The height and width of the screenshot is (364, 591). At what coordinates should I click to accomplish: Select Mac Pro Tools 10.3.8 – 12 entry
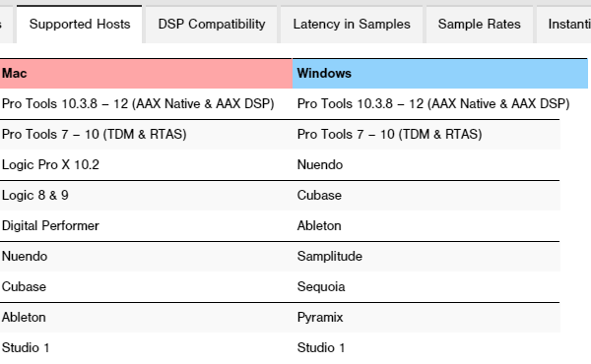pyautogui.click(x=138, y=104)
